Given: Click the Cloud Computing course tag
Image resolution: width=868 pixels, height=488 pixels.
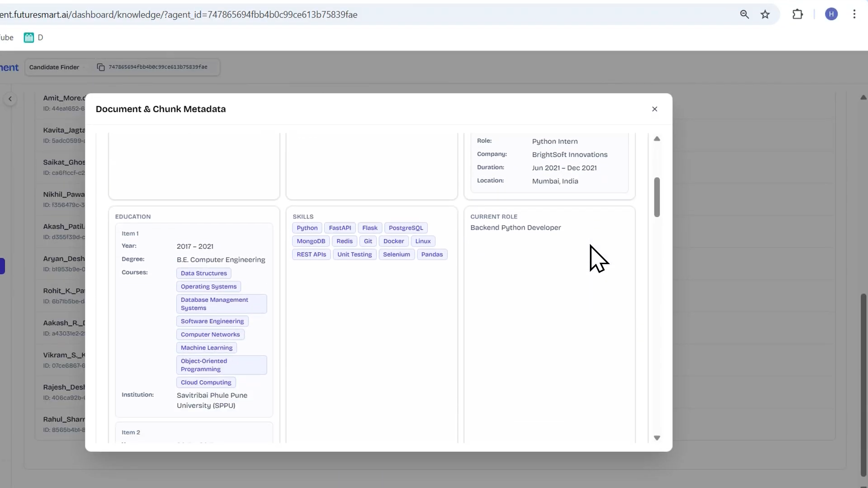Looking at the screenshot, I should point(206,382).
